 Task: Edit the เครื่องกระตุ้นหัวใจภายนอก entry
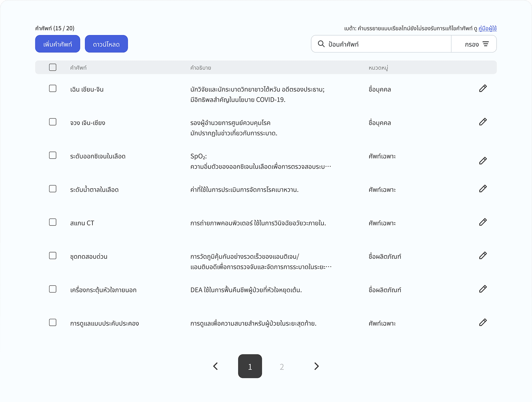[x=483, y=289]
